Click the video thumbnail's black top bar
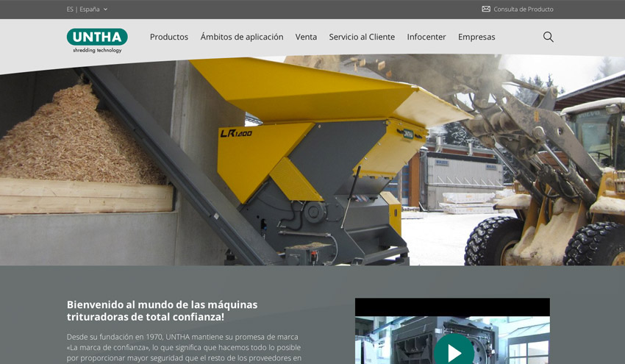The height and width of the screenshot is (364, 625). tap(452, 307)
